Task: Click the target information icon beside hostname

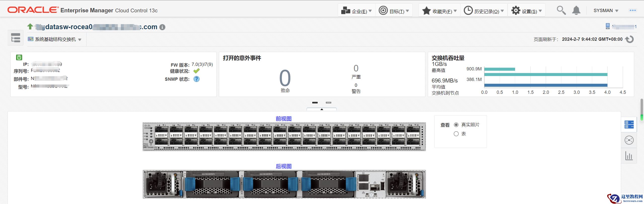Action: 163,27
